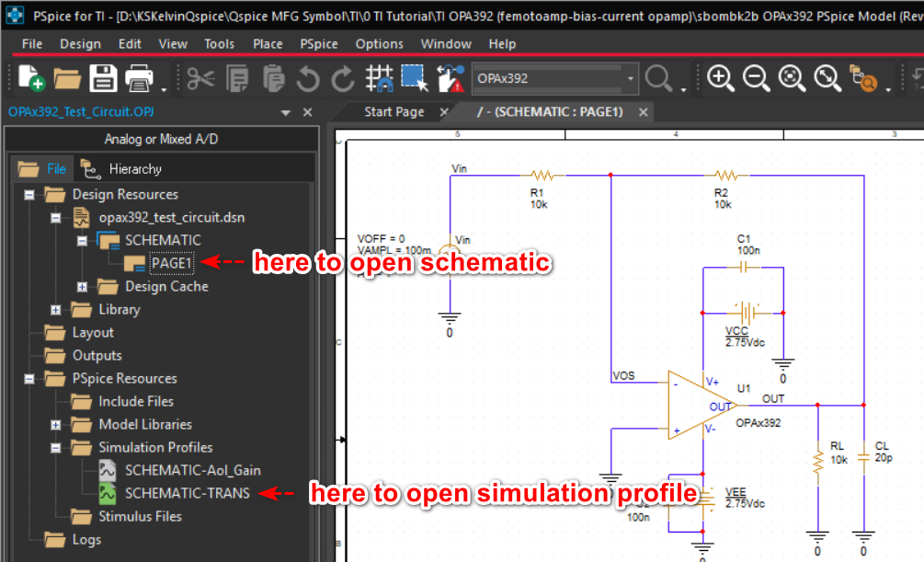Screen dimensions: 924x562
Task: Expand the Model Libraries folder
Action: coord(55,425)
